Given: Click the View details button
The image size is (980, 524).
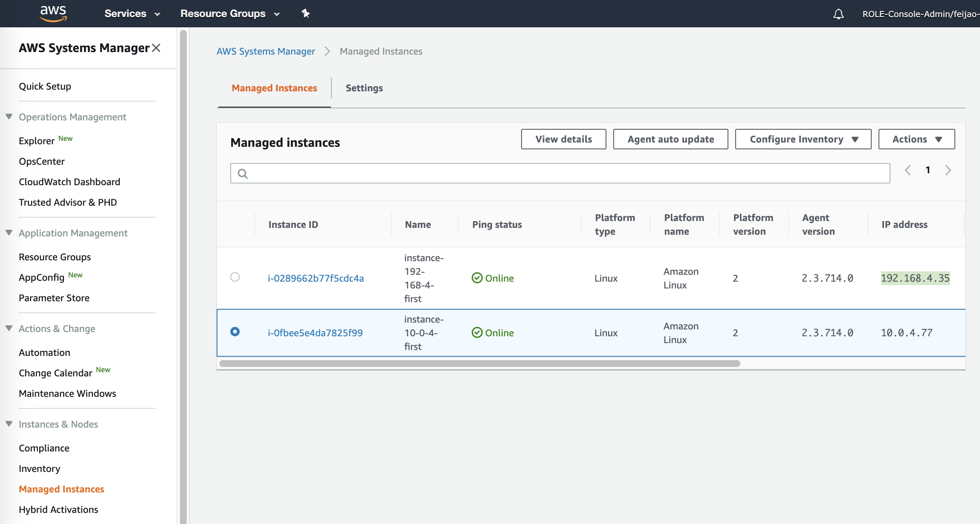Looking at the screenshot, I should click(563, 139).
